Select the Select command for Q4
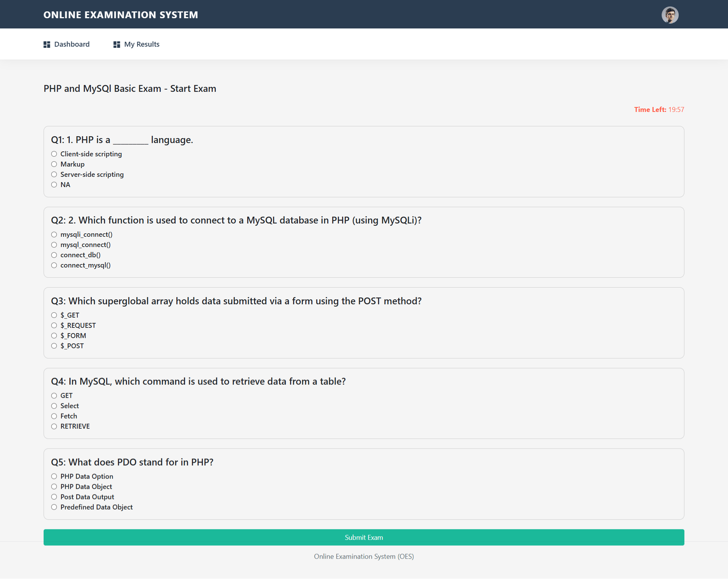Screen dimensions: 728x579 (x=54, y=406)
